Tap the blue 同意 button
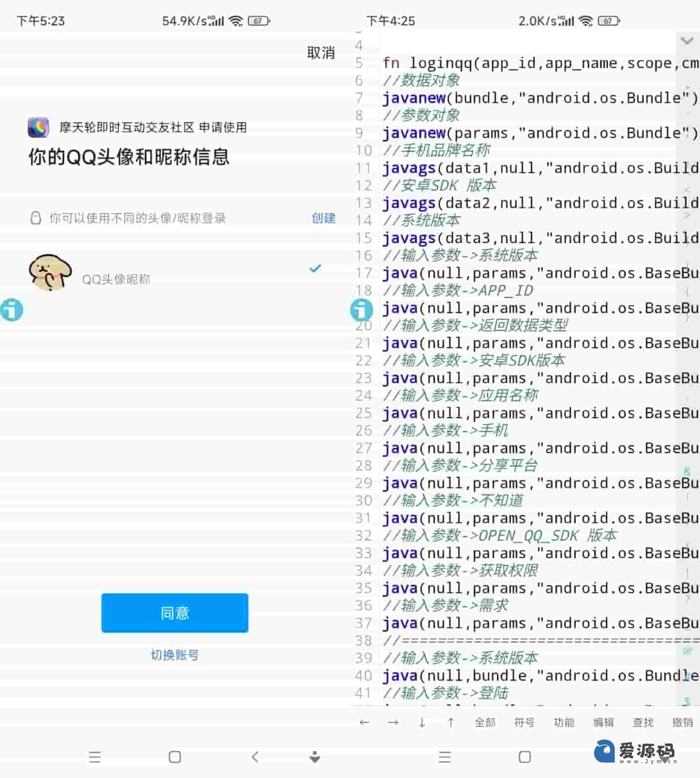700x778 pixels. coord(175,613)
